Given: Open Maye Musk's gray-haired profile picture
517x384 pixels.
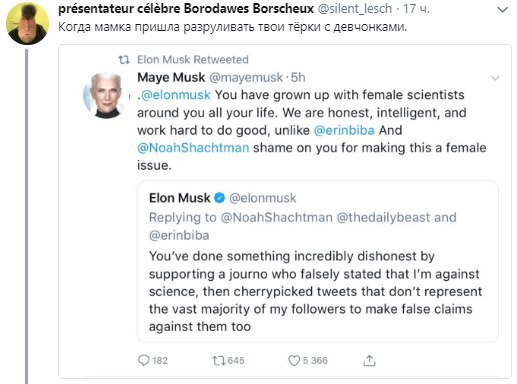Looking at the screenshot, I should pos(105,95).
